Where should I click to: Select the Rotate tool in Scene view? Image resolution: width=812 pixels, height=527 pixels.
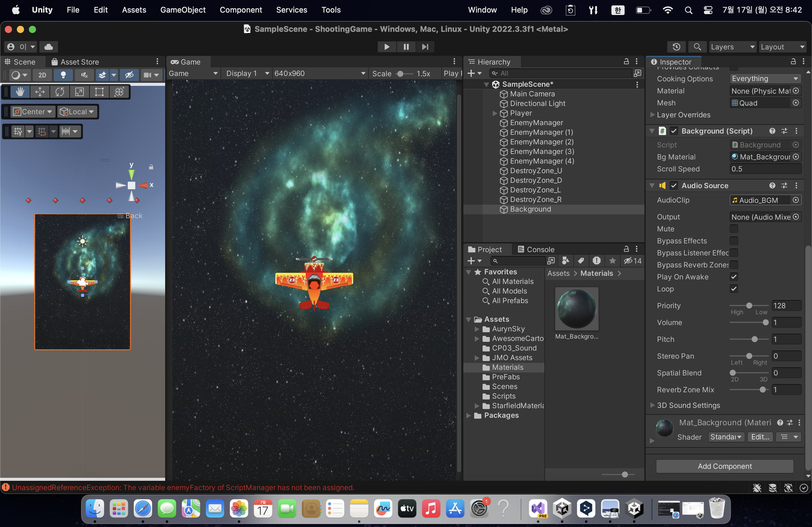60,92
